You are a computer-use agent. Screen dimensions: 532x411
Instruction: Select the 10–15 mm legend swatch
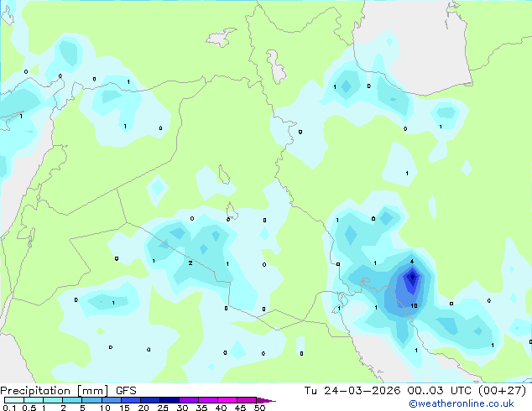pyautogui.click(x=111, y=400)
